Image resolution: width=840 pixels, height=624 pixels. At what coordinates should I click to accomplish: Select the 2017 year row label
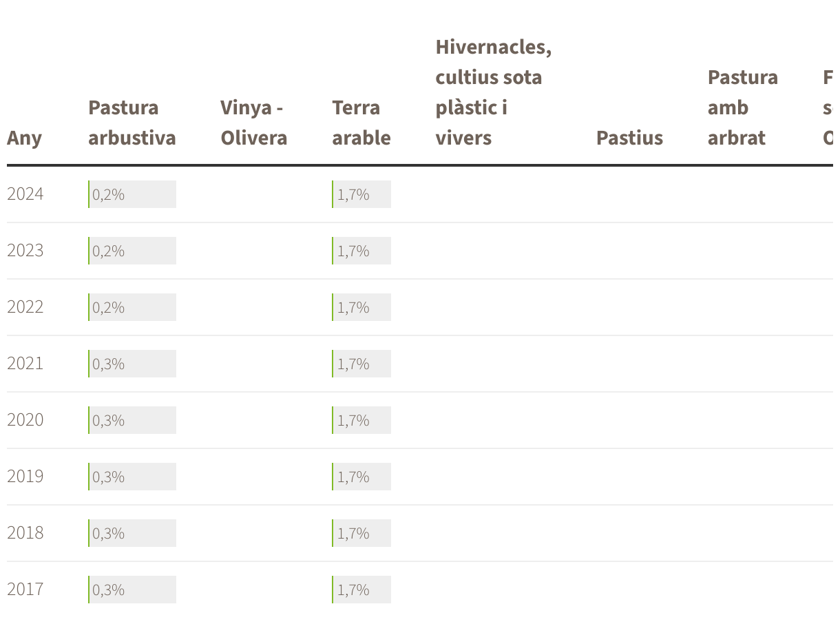pyautogui.click(x=25, y=590)
